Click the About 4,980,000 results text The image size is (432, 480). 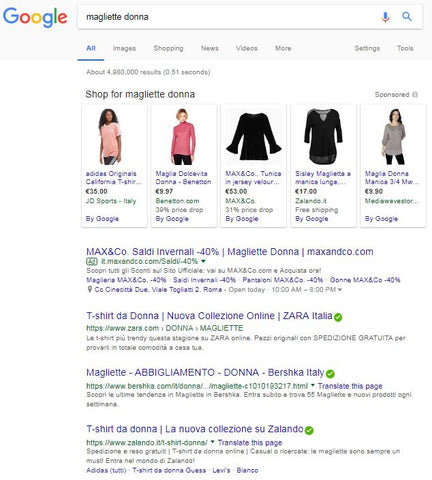[148, 72]
